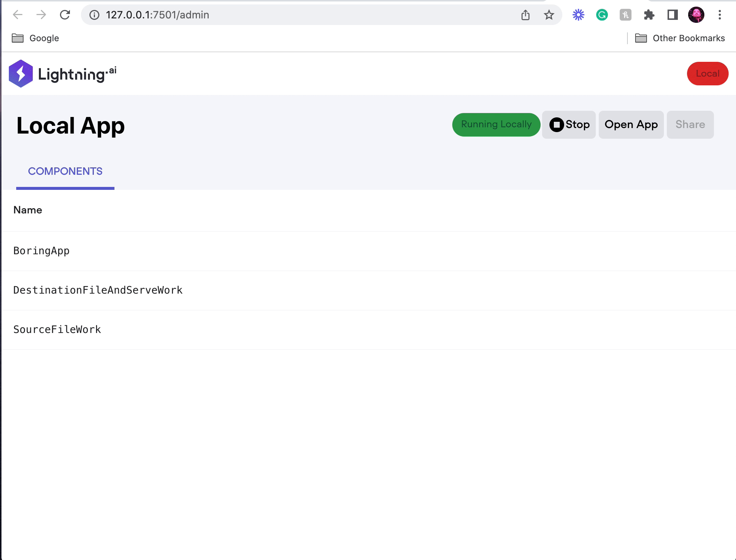Toggle the browser side panel icon

672,15
